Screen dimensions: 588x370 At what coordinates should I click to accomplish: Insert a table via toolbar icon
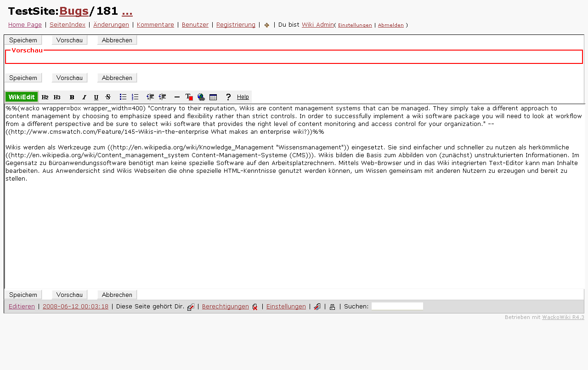(213, 97)
